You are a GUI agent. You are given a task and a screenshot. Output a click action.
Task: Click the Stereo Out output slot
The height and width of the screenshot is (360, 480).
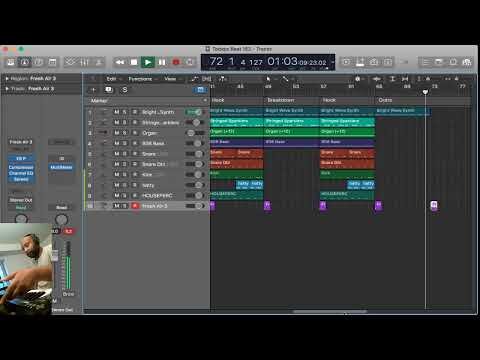point(21,200)
